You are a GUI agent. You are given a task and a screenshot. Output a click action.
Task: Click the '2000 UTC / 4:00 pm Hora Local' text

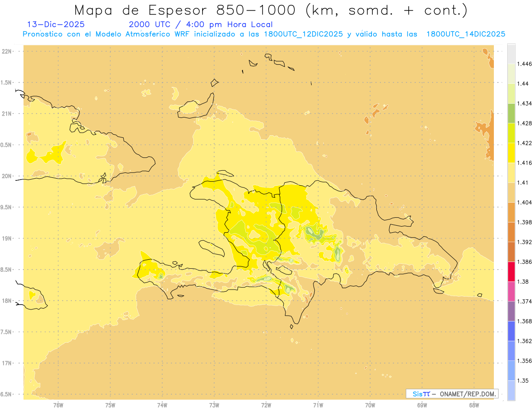[x=201, y=25]
